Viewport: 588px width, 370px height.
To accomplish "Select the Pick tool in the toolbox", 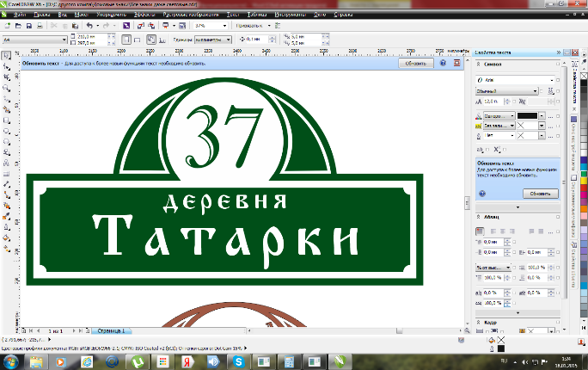I will [x=6, y=56].
